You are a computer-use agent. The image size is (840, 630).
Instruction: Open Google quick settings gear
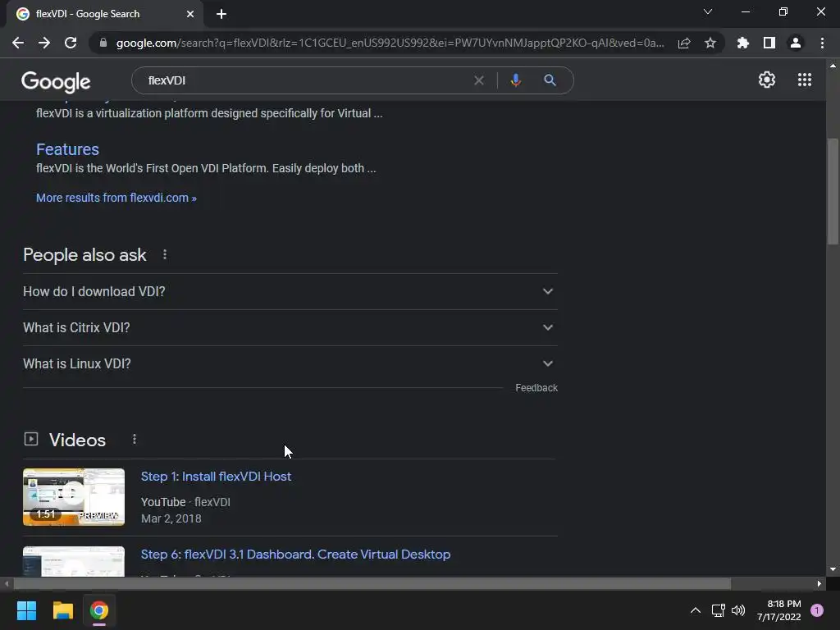point(767,80)
